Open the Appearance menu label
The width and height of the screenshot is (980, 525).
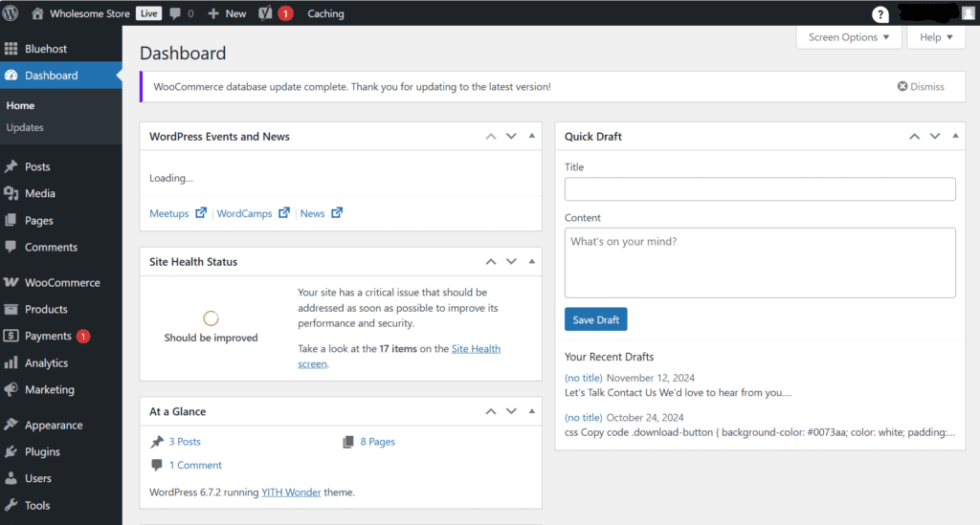(54, 426)
